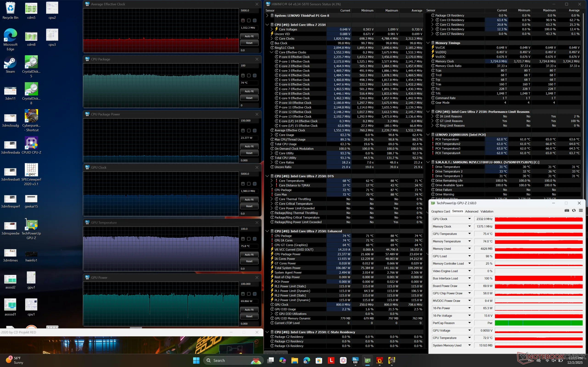Toggle first checkbox in CPU Package graph
Viewport: 588px width, 367px height.
[x=243, y=75]
